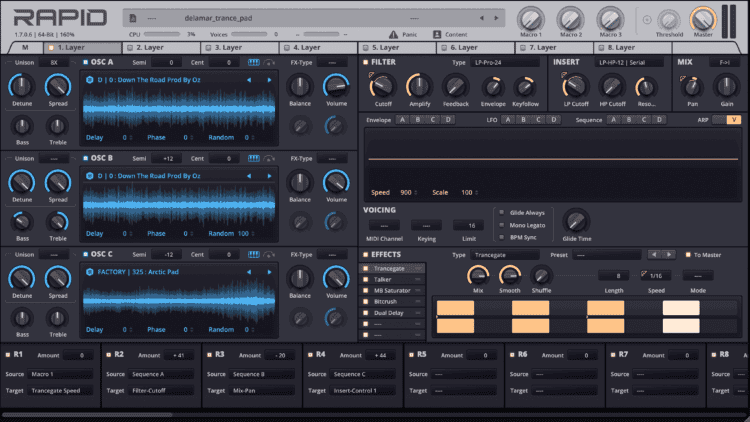750x422 pixels.
Task: Click OSC C wavetable hexagon icon
Action: (x=89, y=272)
